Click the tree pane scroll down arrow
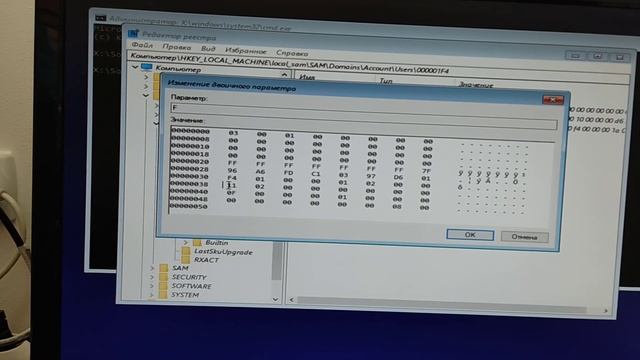640x360 pixels. click(276, 299)
